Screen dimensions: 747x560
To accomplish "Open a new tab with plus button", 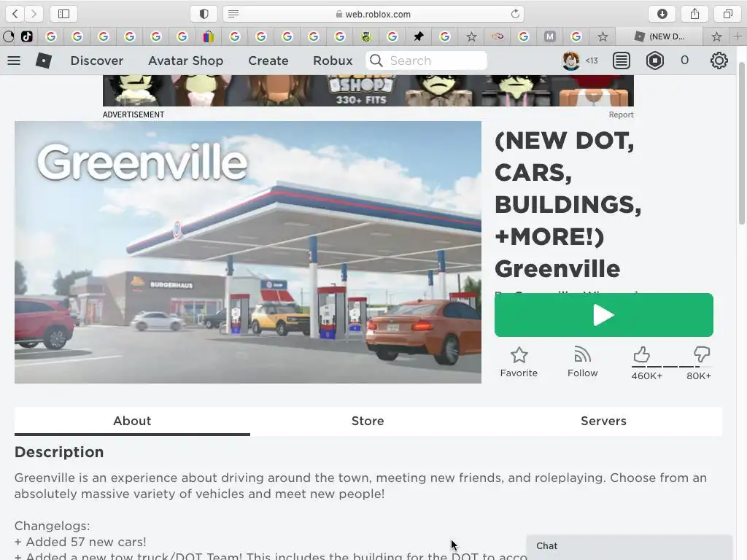I will tap(738, 36).
